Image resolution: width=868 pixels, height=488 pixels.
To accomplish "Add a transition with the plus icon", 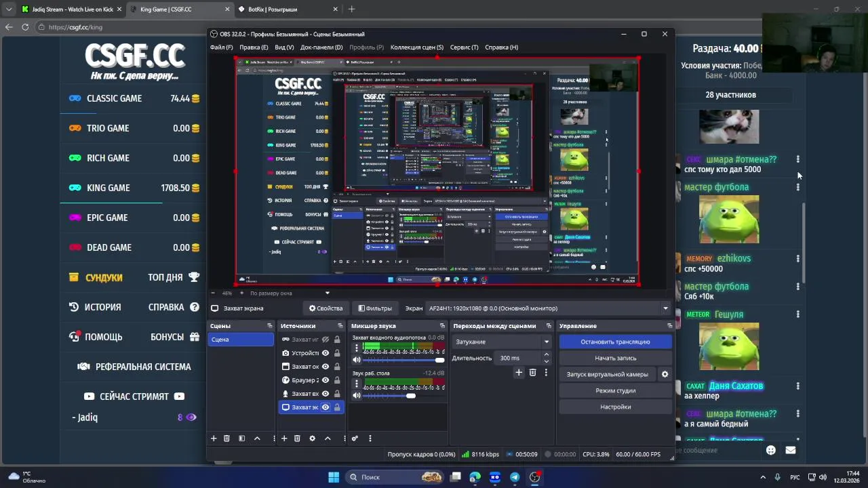I will click(x=519, y=372).
